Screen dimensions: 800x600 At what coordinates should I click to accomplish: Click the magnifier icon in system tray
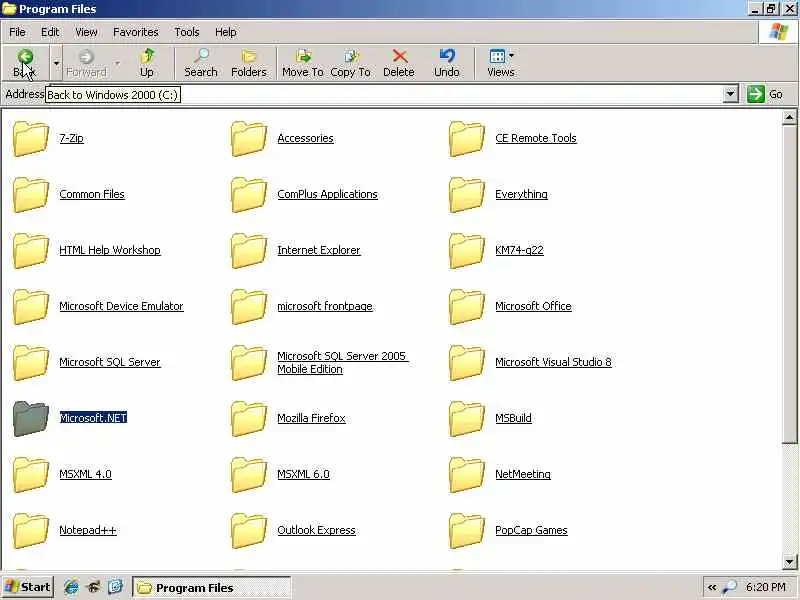coord(730,587)
